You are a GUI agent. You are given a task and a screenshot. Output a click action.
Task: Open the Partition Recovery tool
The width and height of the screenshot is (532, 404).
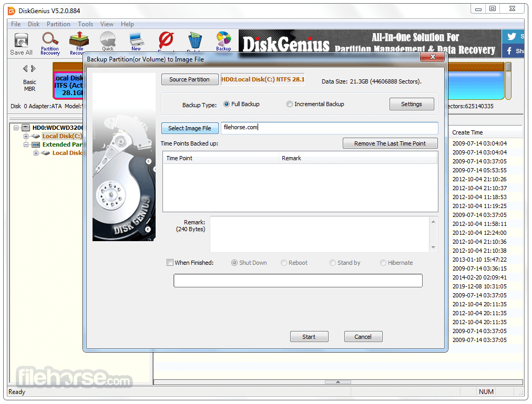tap(50, 44)
